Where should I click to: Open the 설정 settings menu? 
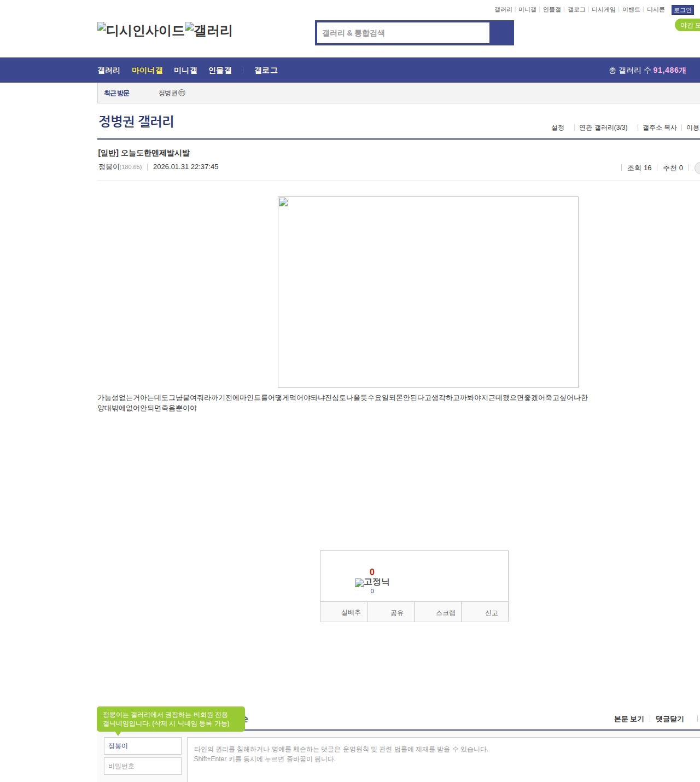(x=557, y=128)
